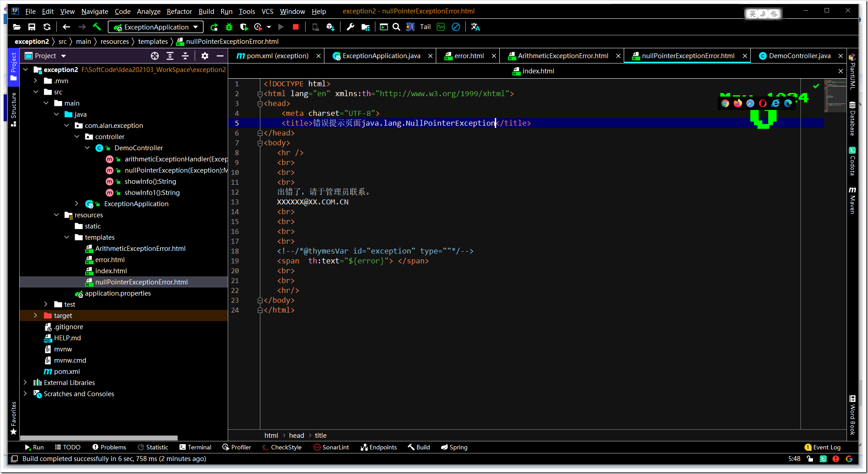Click the Translate icon in toolbar
Screen dimensions: 868x474
pos(475,27)
